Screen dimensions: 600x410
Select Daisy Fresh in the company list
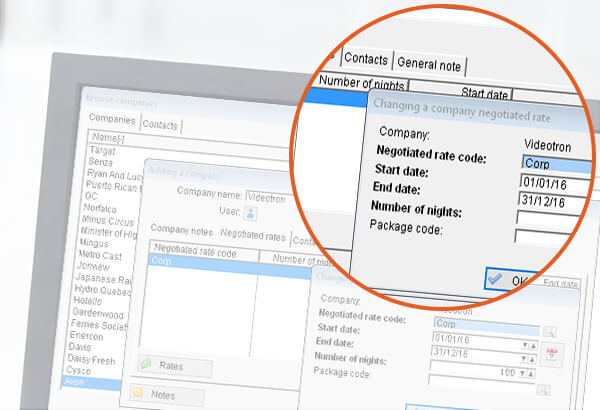tap(91, 359)
